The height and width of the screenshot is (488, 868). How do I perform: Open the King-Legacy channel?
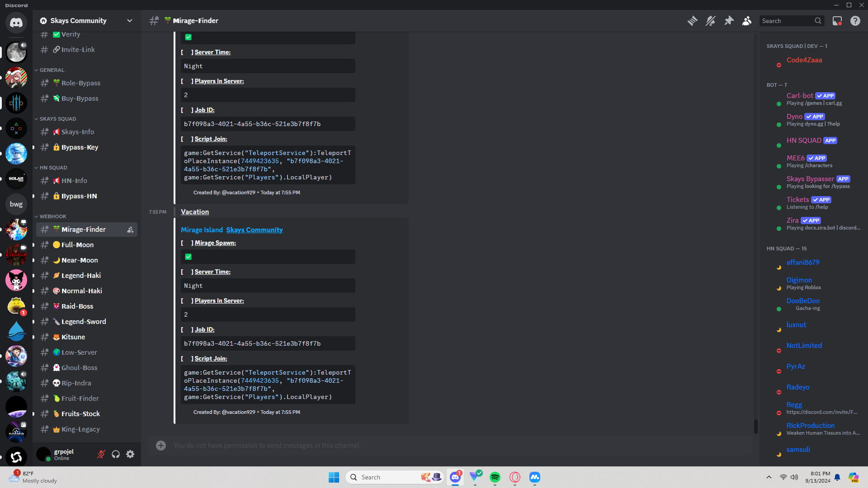coord(87,429)
